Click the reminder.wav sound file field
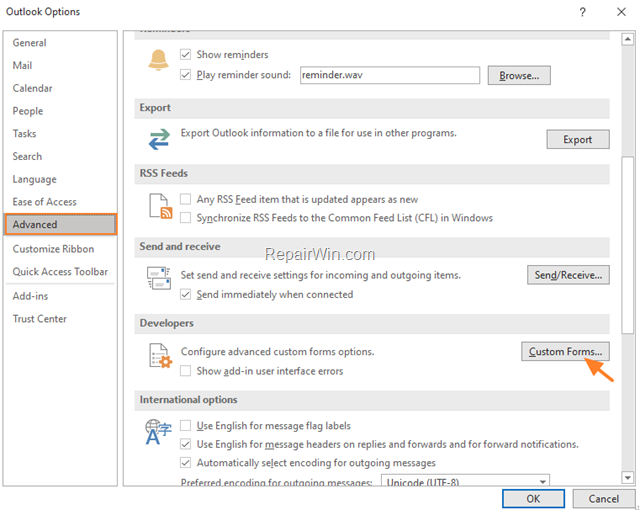640x510 pixels. pyautogui.click(x=390, y=75)
